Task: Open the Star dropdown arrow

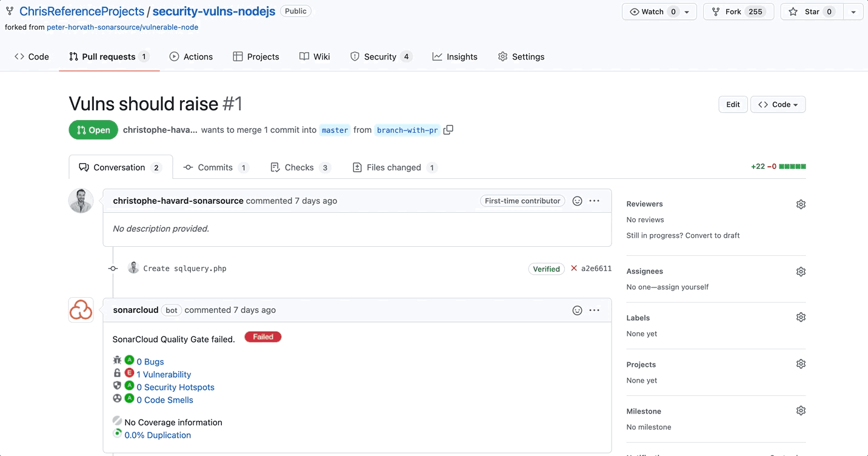Action: point(853,11)
